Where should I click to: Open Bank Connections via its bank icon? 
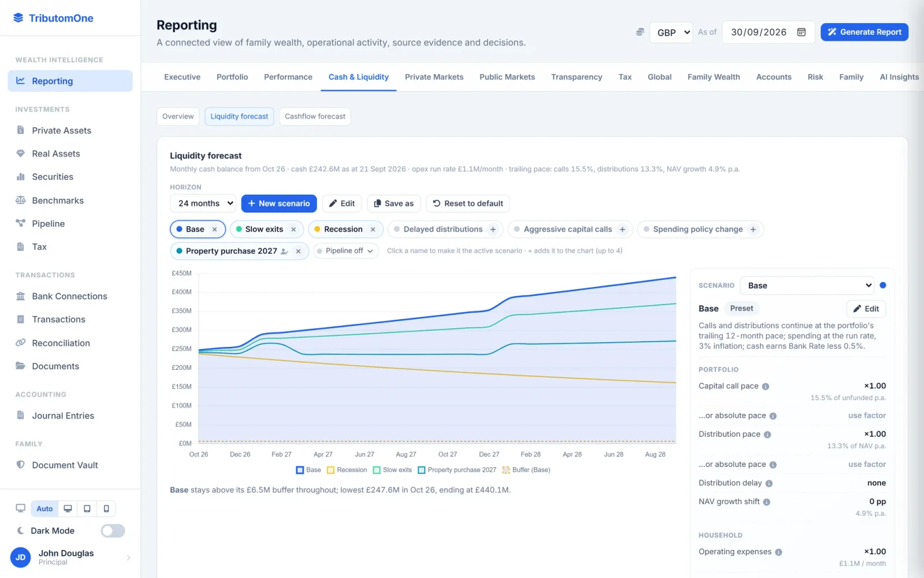click(21, 297)
